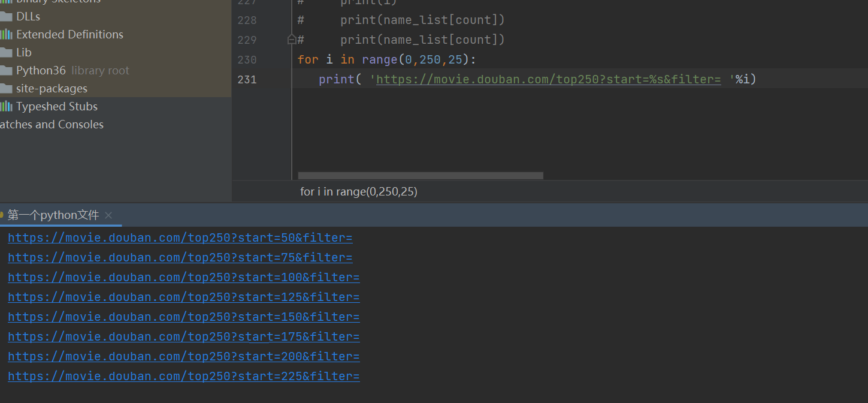Close the 第一个python文件 run tab
This screenshot has height=403, width=868.
(108, 215)
